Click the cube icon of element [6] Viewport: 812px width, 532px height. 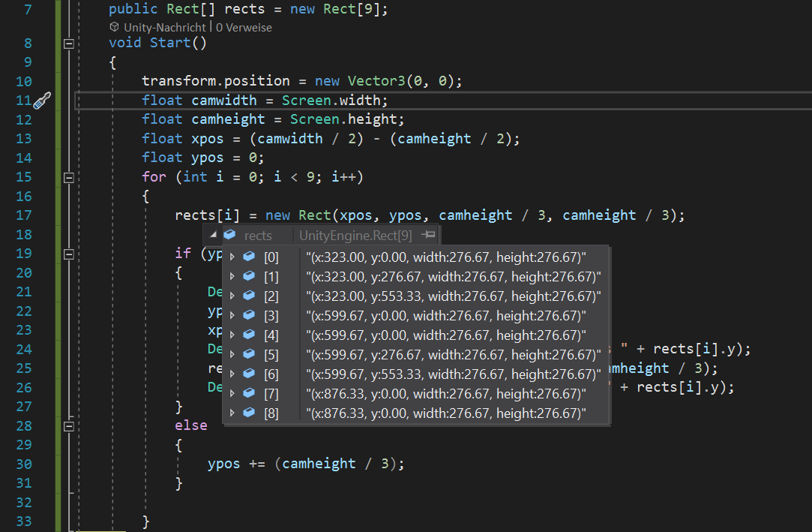(x=249, y=374)
